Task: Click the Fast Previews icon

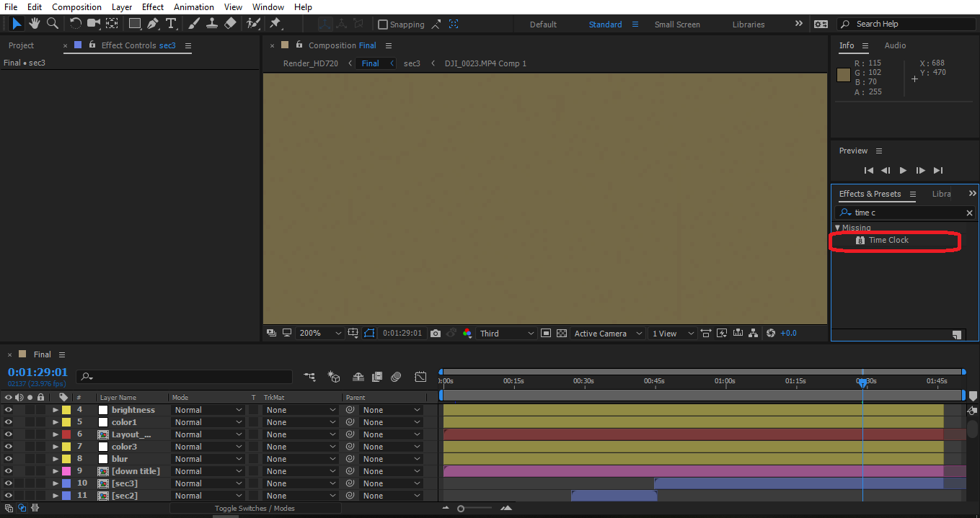Action: tap(721, 334)
